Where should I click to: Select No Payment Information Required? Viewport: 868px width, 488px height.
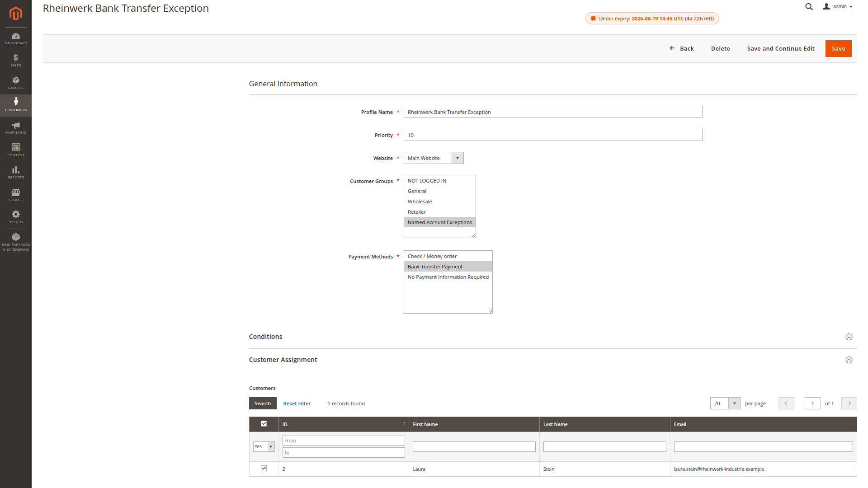click(448, 277)
